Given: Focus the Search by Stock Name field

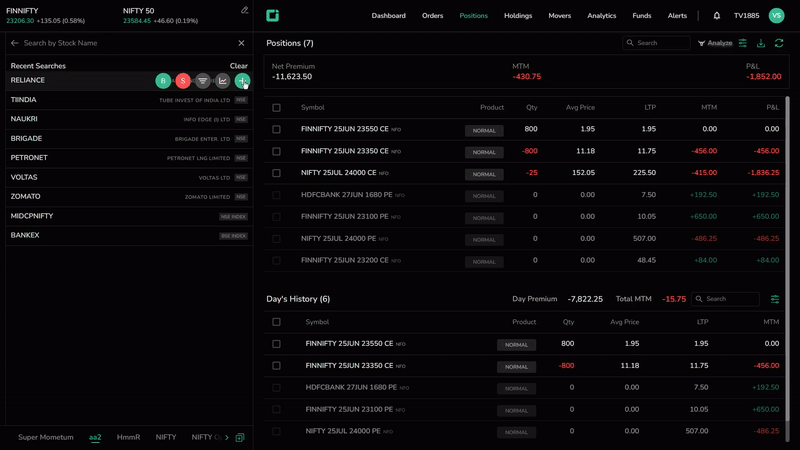Looking at the screenshot, I should pos(128,43).
